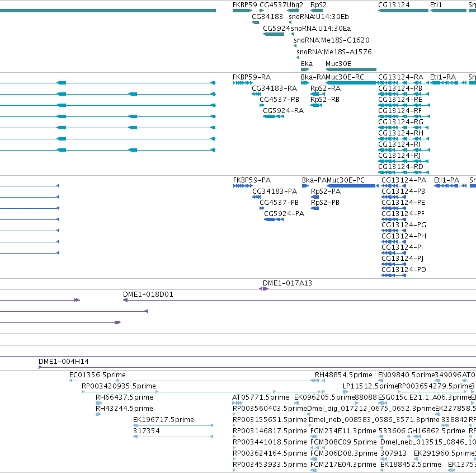Click the FKBP59 gene arrow glyph
This screenshot has height=473, width=476.
point(242,11)
